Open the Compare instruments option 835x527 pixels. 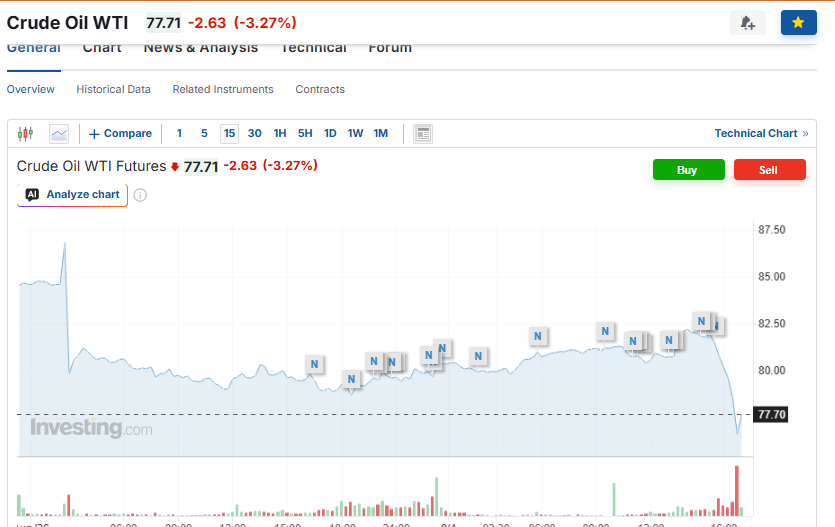(x=120, y=134)
